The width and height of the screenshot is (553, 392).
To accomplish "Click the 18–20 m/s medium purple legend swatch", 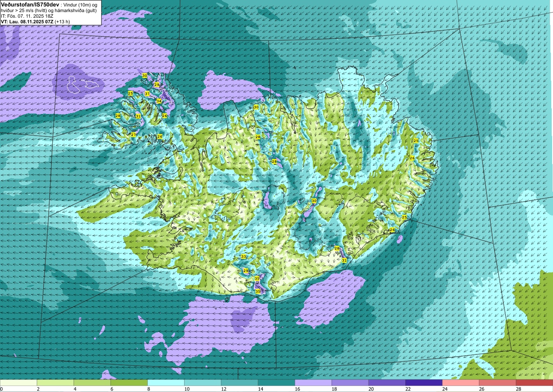I will [x=350, y=383].
